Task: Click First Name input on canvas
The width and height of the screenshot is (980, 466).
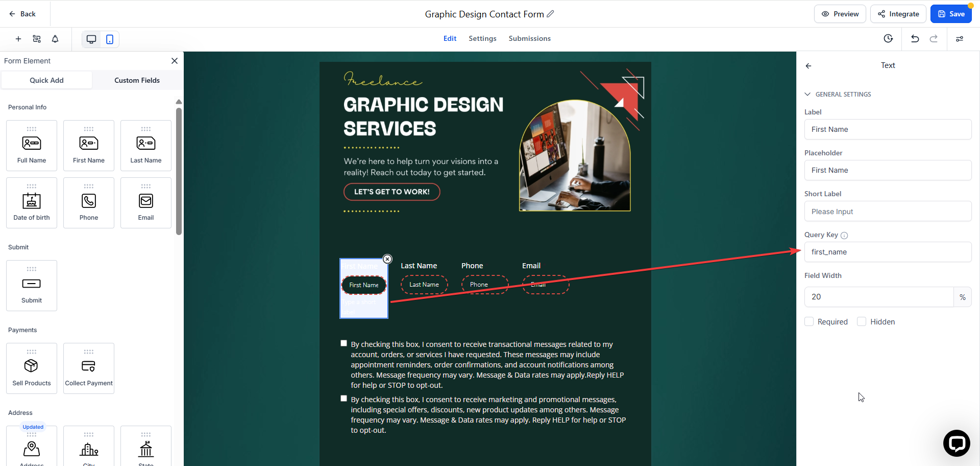Action: pyautogui.click(x=364, y=285)
